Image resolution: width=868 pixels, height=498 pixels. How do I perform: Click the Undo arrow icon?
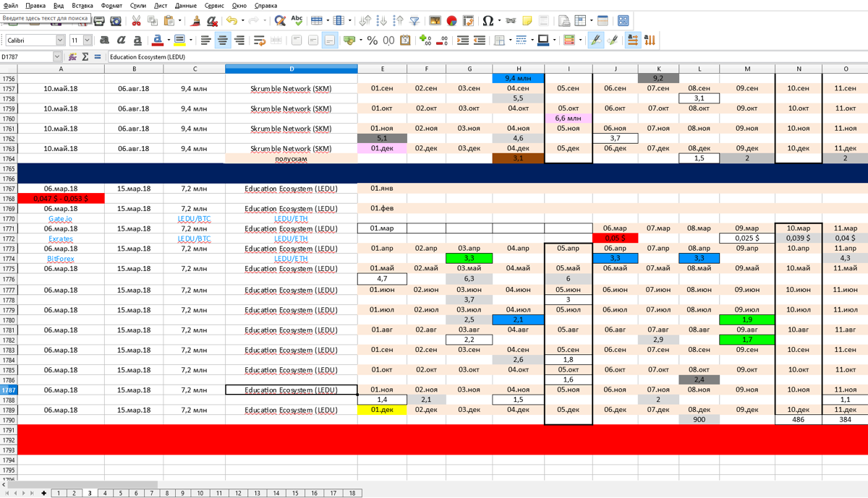pos(231,21)
